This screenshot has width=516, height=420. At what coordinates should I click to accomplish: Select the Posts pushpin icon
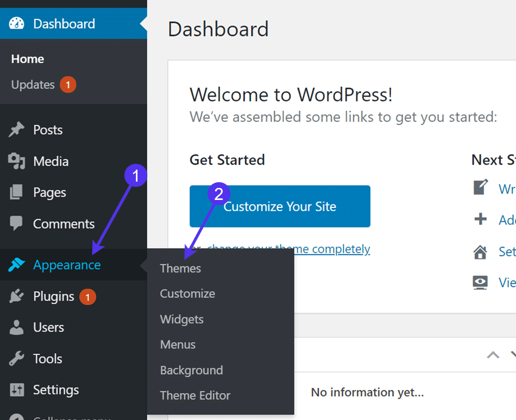pos(16,129)
